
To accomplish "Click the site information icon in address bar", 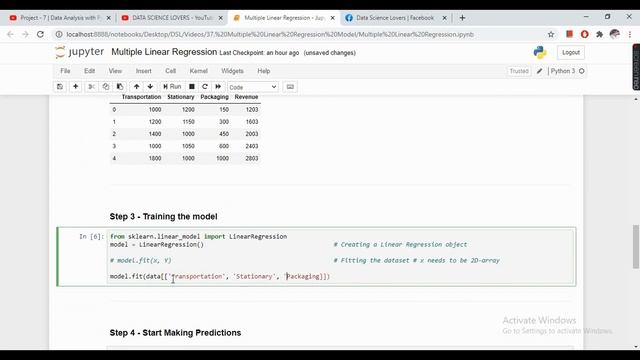I will pyautogui.click(x=59, y=34).
